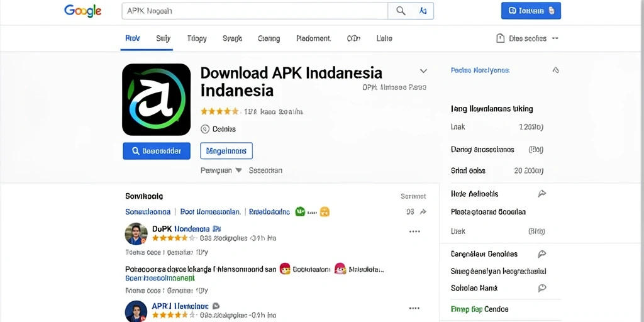Open the ellipsis menu after "Dlee secfies"
This screenshot has height=322, width=644.
[555, 38]
